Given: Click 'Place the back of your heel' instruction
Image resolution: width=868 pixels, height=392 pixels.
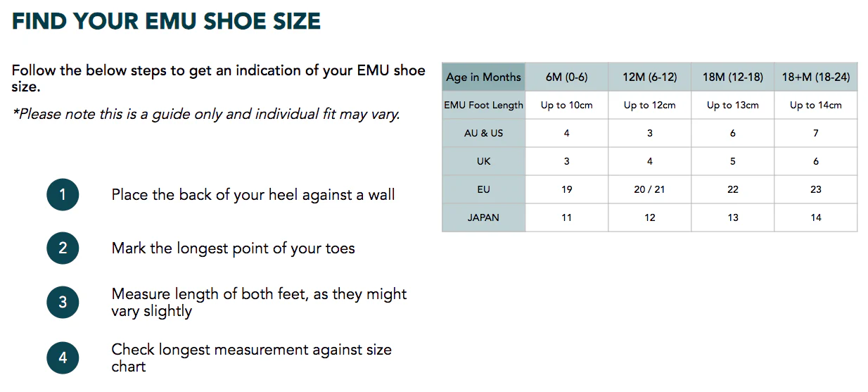Looking at the screenshot, I should 253,194.
